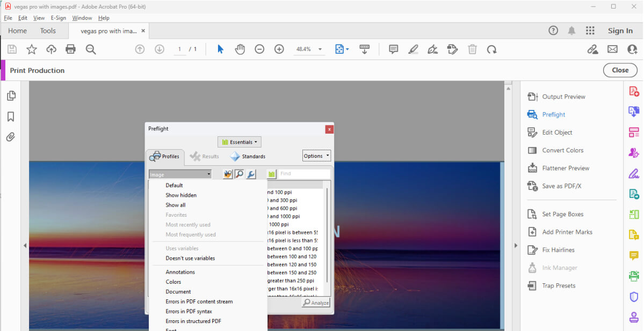644x331 pixels.
Task: Star the file with the bookmark icon
Action: click(32, 49)
